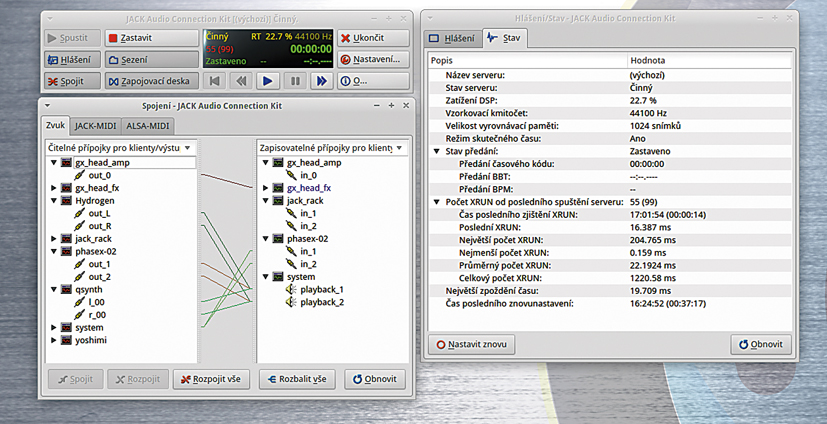827x424 pixels.
Task: Select system playback_2 port
Action: (322, 302)
